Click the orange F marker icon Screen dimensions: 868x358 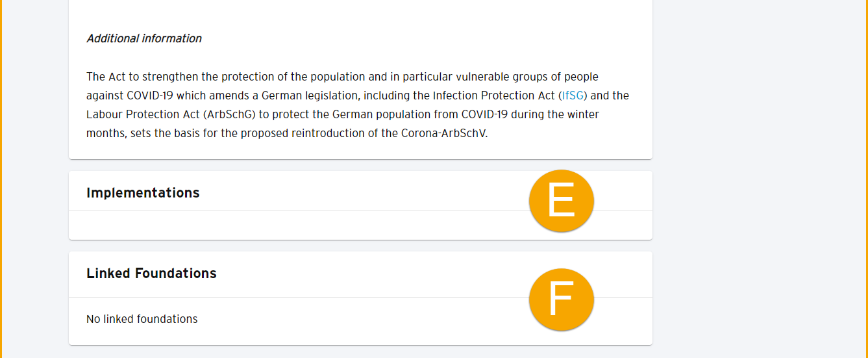pyautogui.click(x=562, y=299)
